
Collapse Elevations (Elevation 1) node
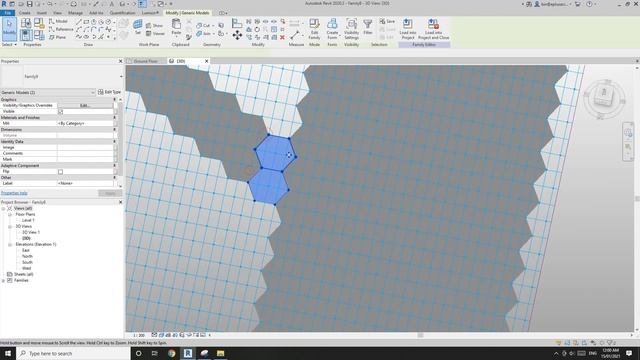tap(10, 244)
